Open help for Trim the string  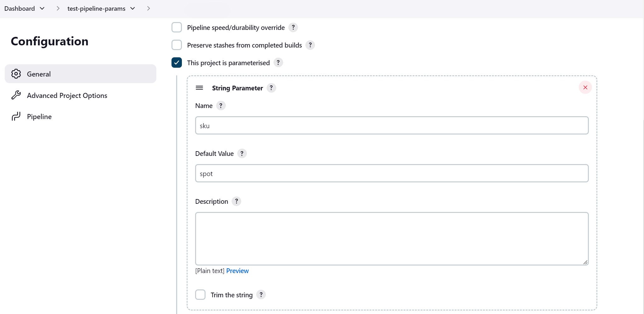pyautogui.click(x=261, y=294)
